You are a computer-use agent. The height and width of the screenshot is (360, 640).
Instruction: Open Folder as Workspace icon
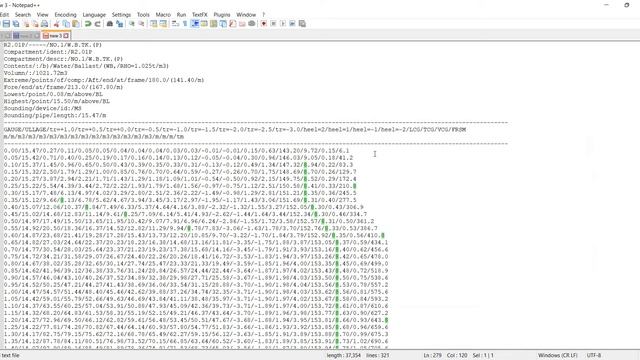[x=242, y=24]
